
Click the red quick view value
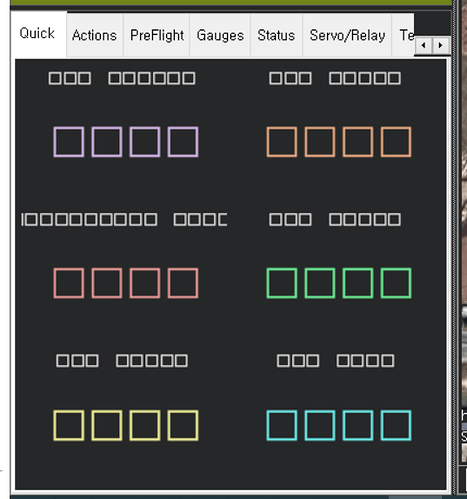(126, 283)
